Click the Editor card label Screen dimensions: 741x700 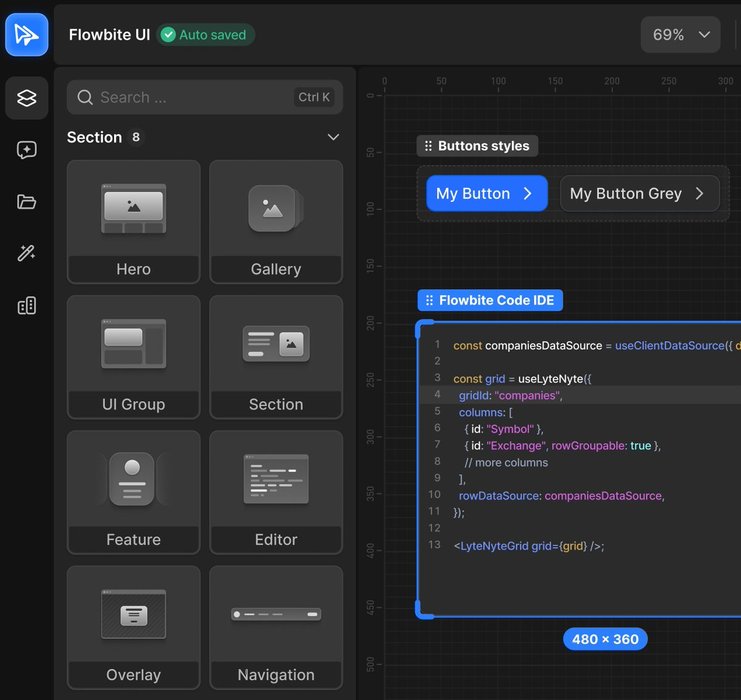pos(276,540)
